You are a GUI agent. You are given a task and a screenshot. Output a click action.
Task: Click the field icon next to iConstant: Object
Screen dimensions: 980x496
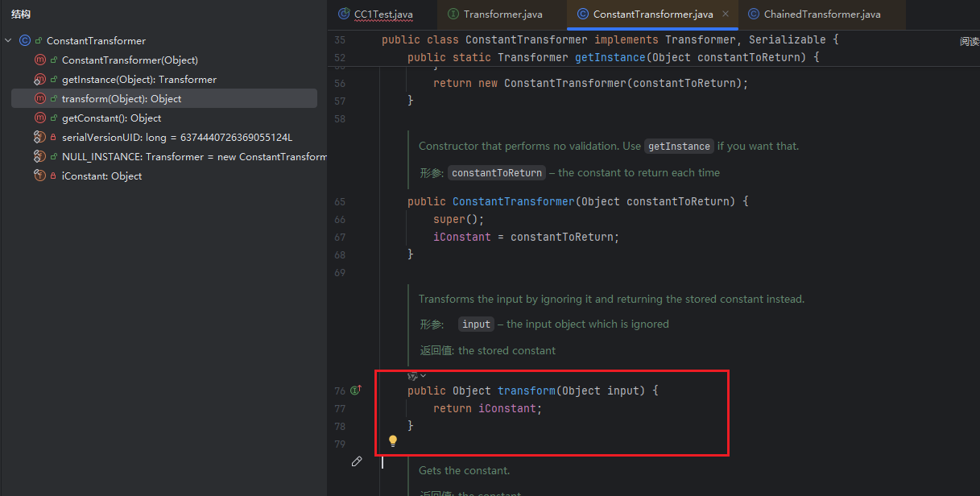click(39, 176)
